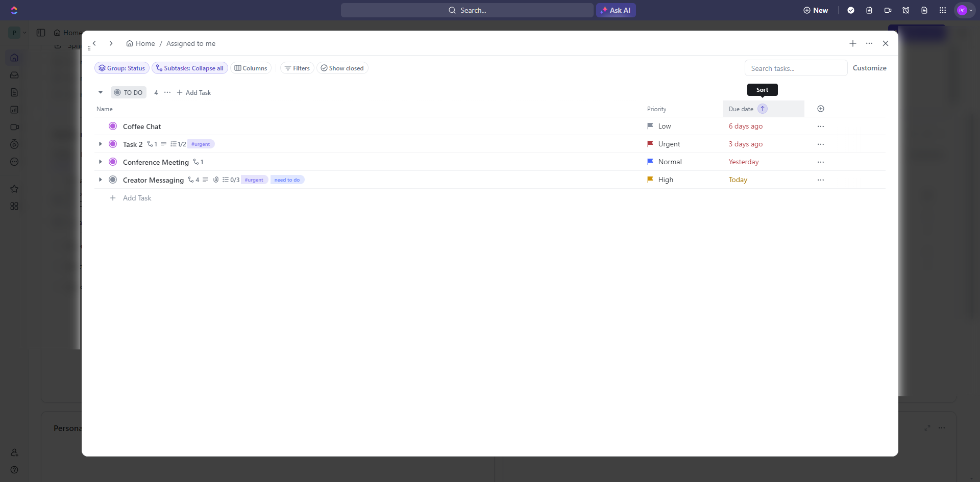Expand the Conference Meeting subtasks
This screenshot has width=980, height=482.
(x=101, y=162)
